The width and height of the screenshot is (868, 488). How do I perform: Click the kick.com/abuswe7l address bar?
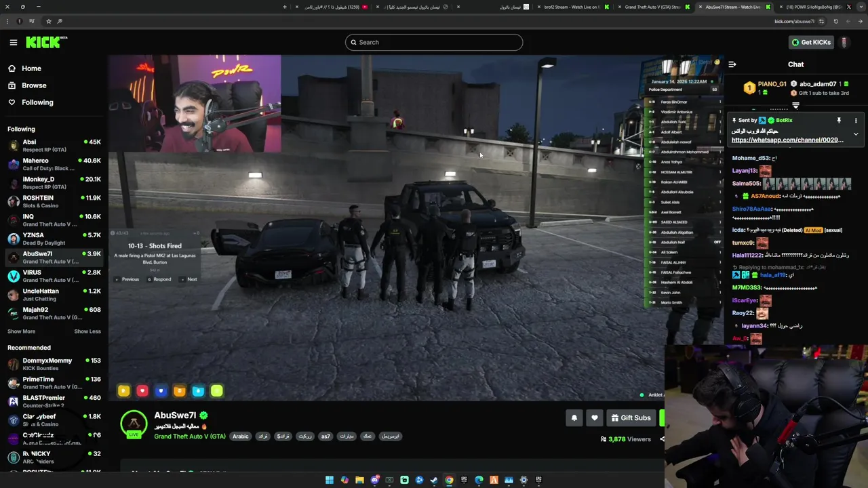click(x=434, y=21)
